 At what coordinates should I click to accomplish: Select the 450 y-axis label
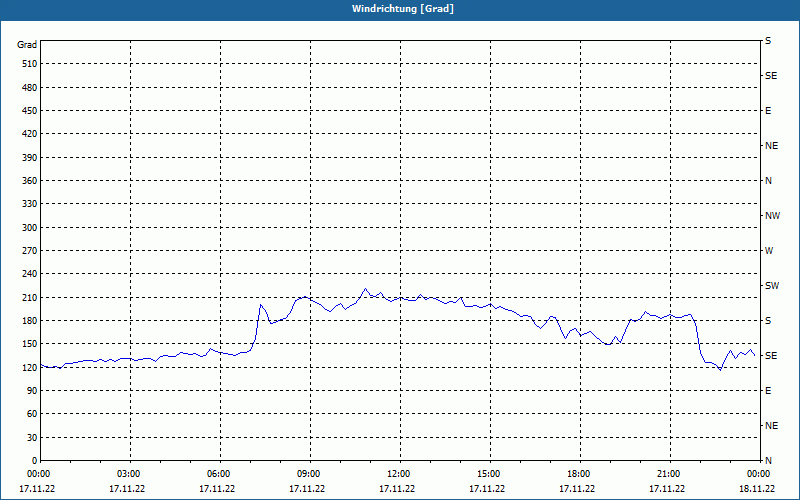pyautogui.click(x=30, y=111)
